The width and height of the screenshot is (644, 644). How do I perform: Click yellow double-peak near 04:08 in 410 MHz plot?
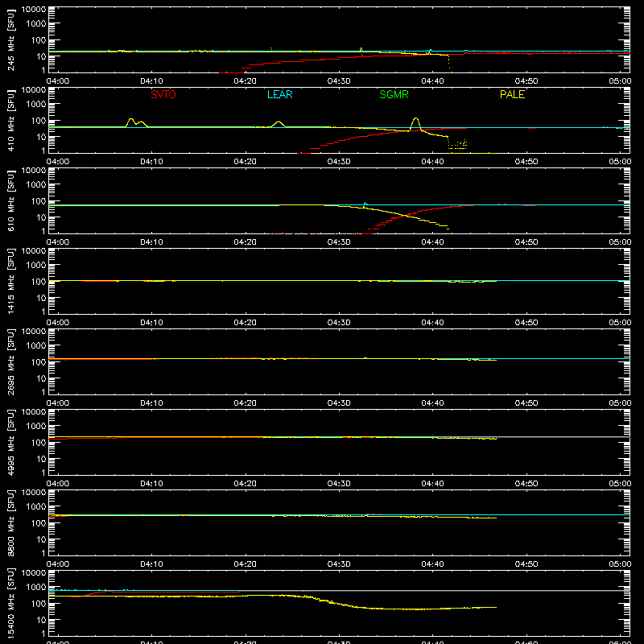coord(136,122)
